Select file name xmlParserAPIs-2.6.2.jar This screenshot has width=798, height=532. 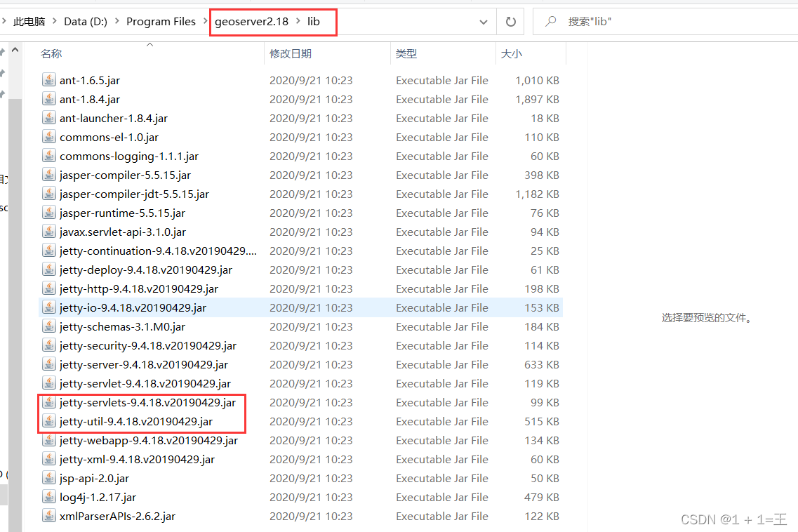pyautogui.click(x=117, y=517)
